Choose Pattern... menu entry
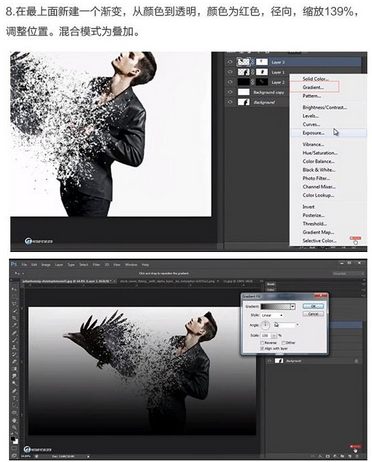This screenshot has width=372, height=462. click(312, 96)
